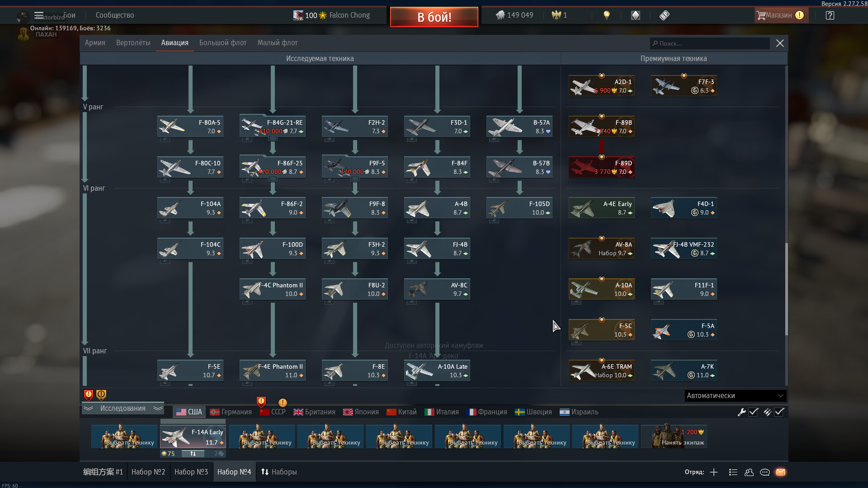Image resolution: width=868 pixels, height=488 pixels.
Task: Select the F-4C Phantom II aircraft
Action: pos(273,289)
